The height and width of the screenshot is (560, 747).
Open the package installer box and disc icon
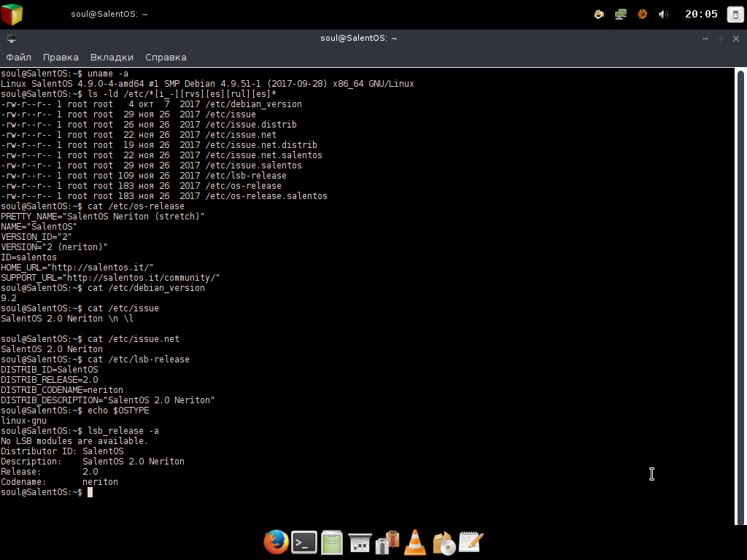444,542
